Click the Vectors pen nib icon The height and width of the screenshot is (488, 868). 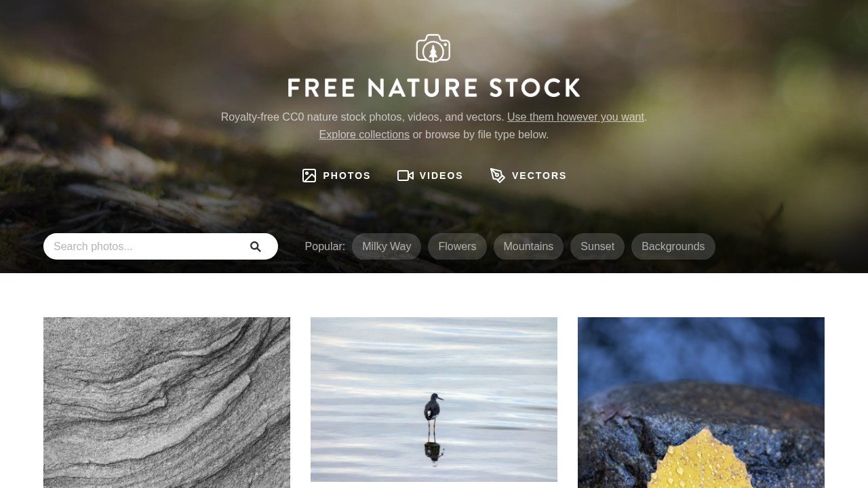pos(498,176)
